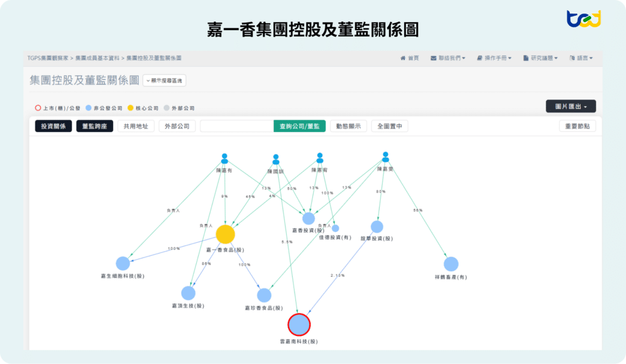This screenshot has height=364, width=626.
Task: Click the person icon of 陳惠宥
Action: point(320,158)
